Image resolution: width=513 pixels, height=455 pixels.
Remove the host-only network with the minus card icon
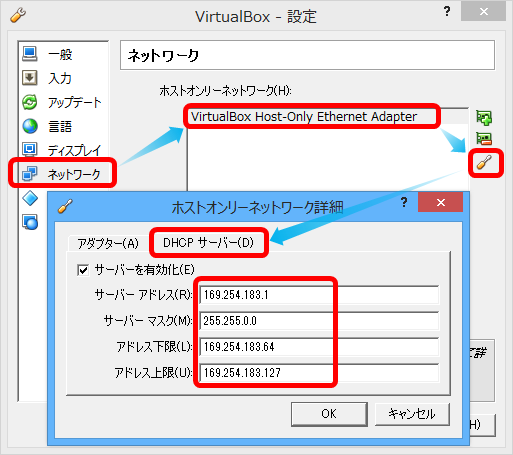(x=484, y=139)
